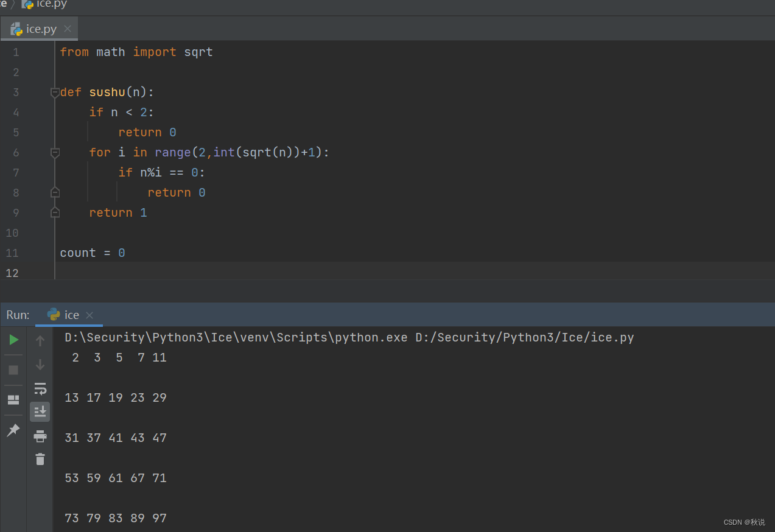Click 'if n < 2:' condition text

[122, 113]
